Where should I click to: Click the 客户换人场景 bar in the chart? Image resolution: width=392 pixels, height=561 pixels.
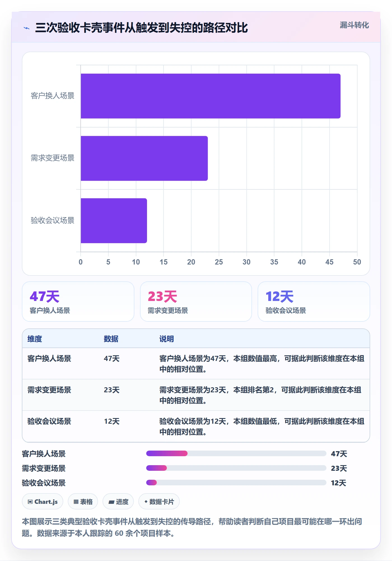click(211, 96)
